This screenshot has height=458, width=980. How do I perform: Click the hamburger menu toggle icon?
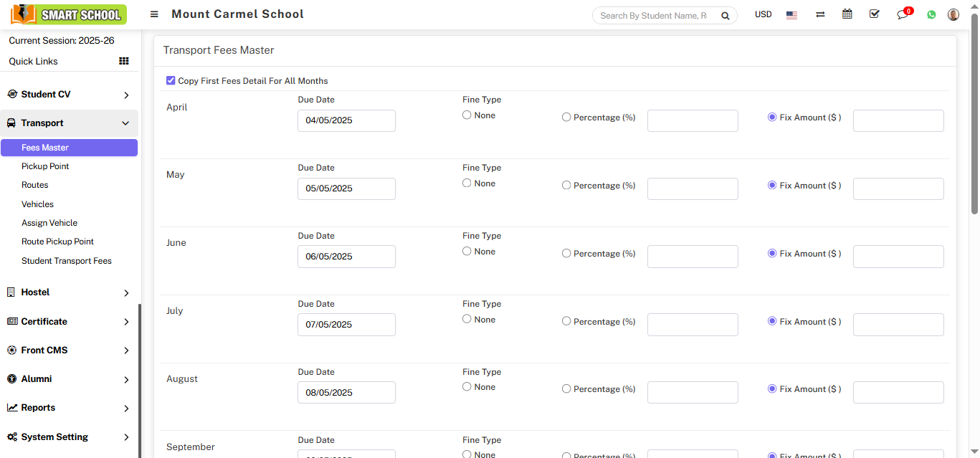pos(154,14)
